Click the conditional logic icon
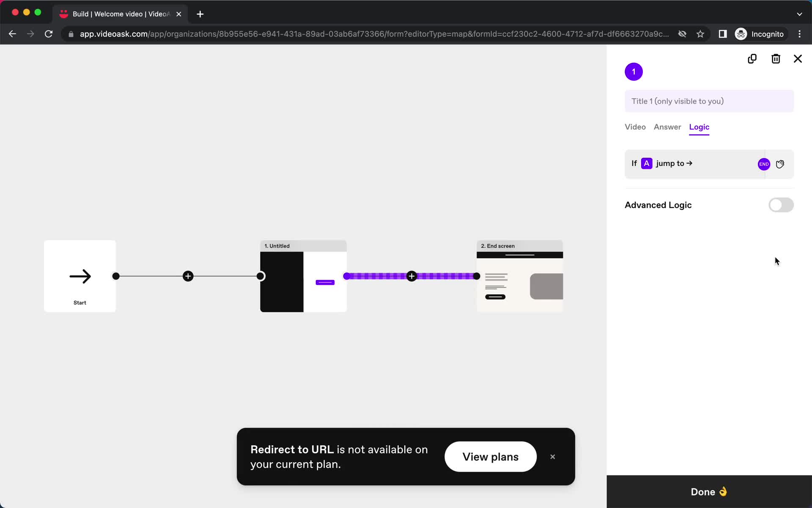This screenshot has height=508, width=812. (x=780, y=164)
